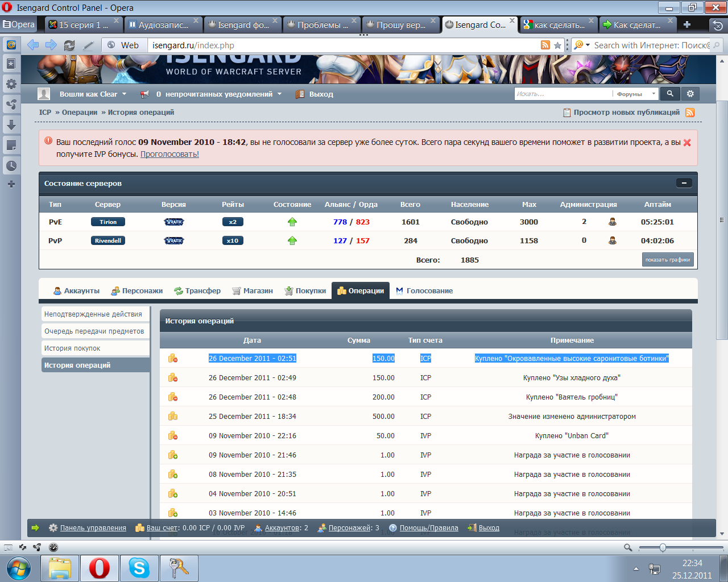Switch to the Магазин tab

tap(253, 291)
